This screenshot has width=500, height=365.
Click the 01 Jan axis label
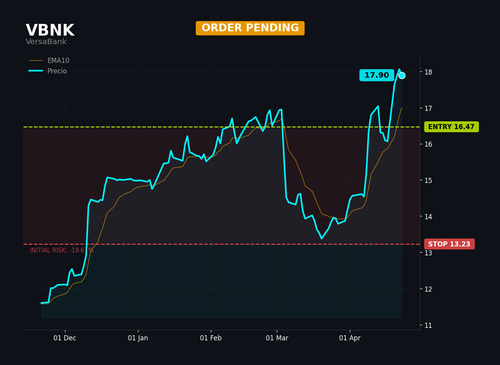138,338
